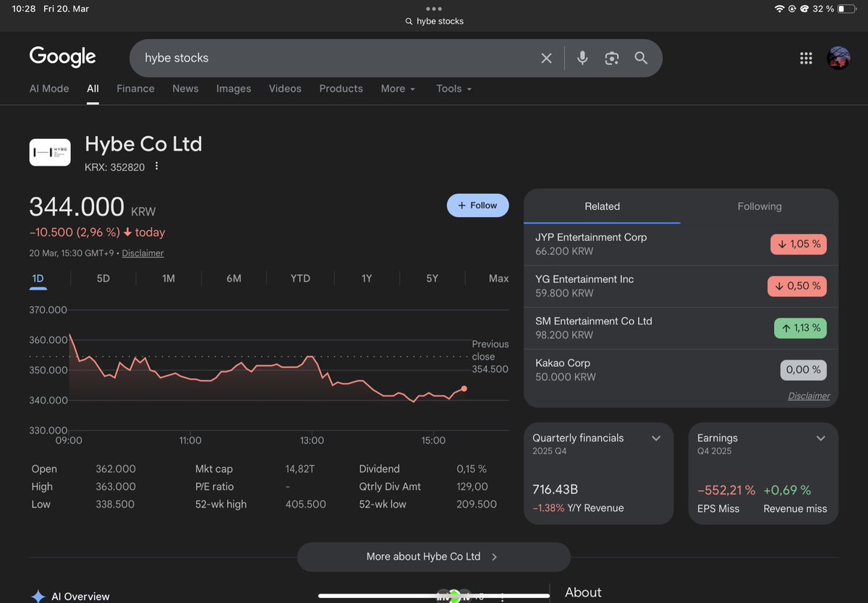Switch to AI Mode tab
Viewport: 868px width, 603px height.
click(x=49, y=88)
